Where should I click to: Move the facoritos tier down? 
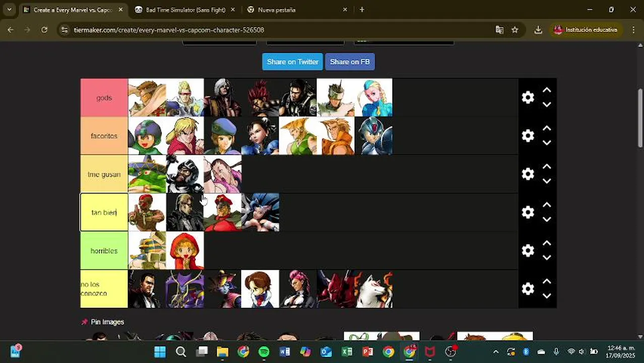click(x=547, y=143)
